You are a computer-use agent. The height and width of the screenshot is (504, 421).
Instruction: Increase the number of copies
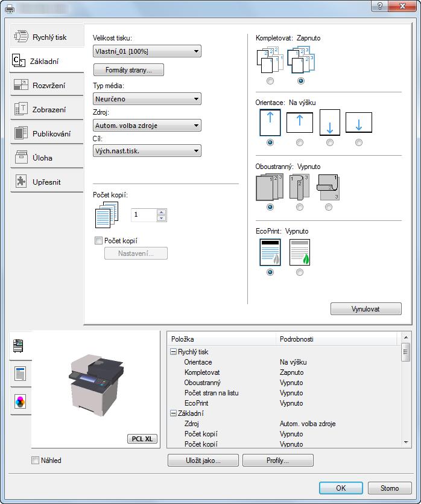point(162,212)
